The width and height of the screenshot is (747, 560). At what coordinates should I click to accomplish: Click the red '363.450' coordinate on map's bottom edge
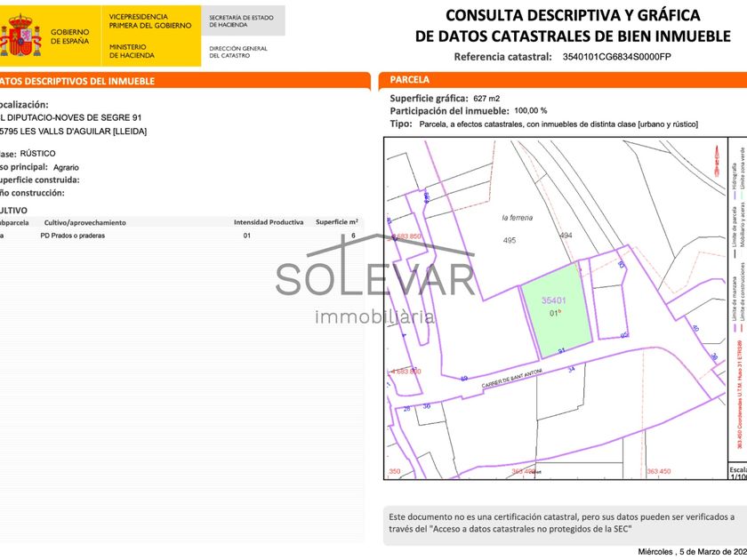point(658,471)
